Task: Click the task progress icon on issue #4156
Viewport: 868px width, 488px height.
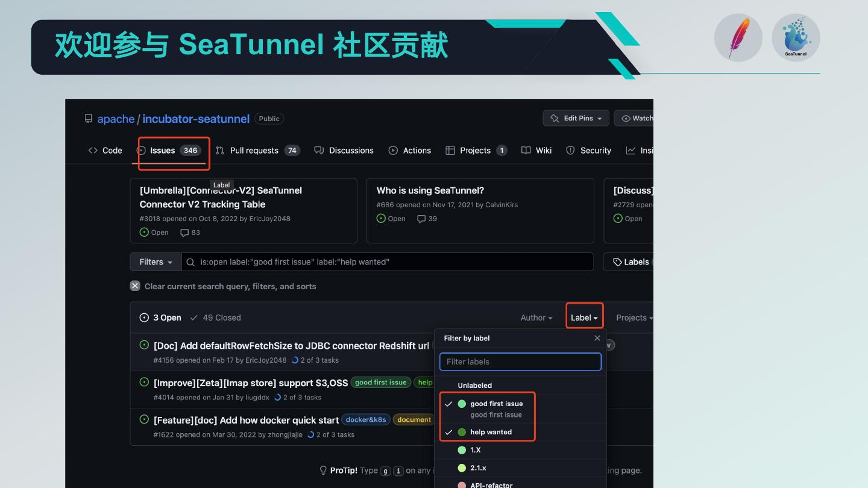Action: pos(295,360)
